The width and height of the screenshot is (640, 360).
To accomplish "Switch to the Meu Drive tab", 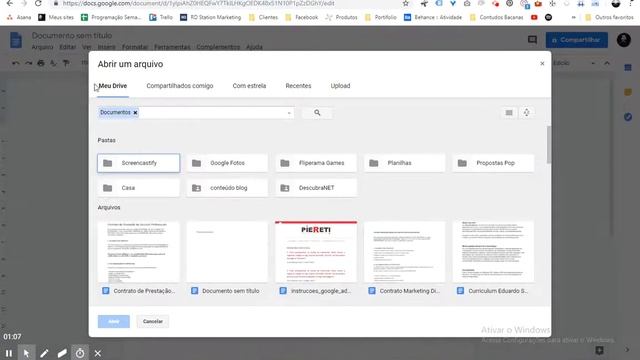I will pyautogui.click(x=113, y=86).
